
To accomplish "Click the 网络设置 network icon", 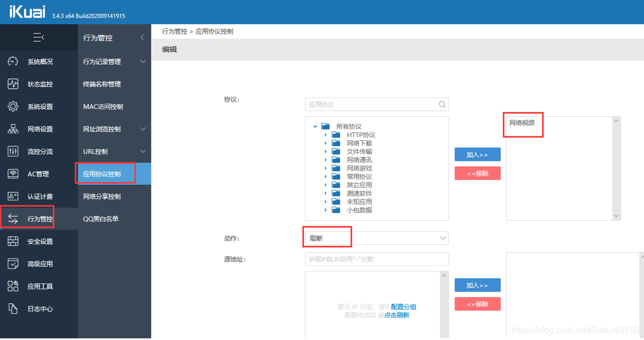I will 13,129.
